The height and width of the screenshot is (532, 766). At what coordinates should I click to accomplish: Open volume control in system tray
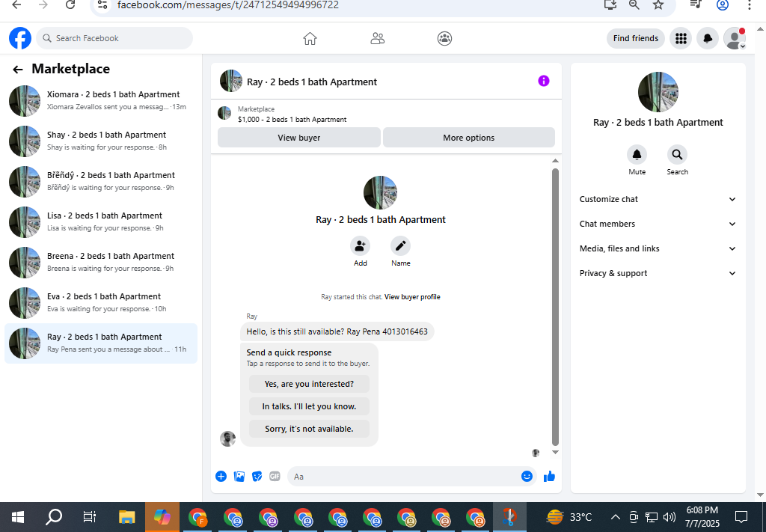[670, 517]
